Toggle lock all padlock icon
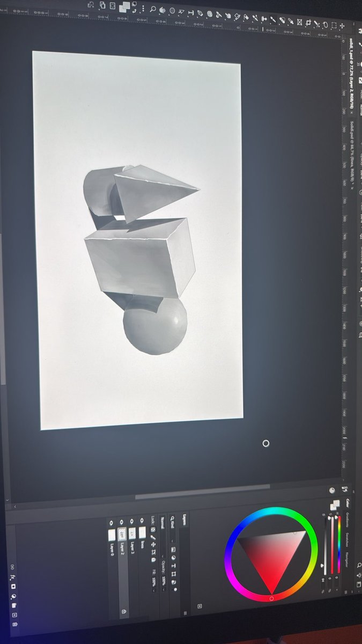Screen dimensions: 362x644 pyautogui.click(x=154, y=560)
